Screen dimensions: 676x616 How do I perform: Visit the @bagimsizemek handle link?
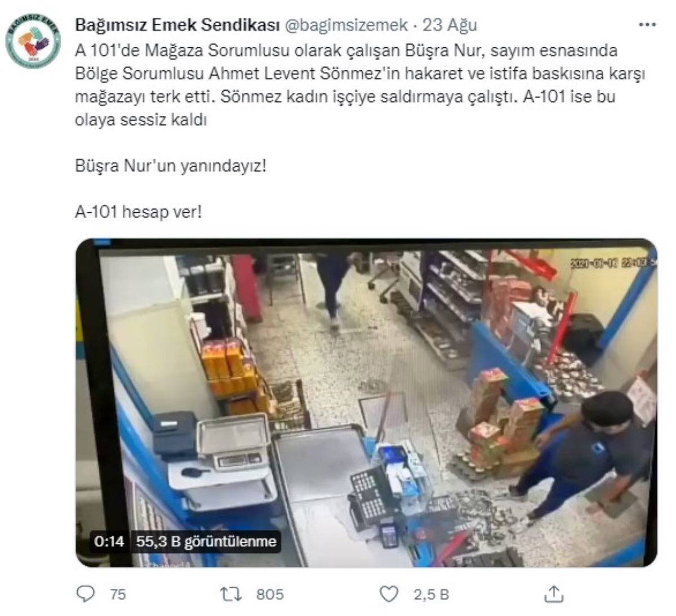[x=346, y=25]
